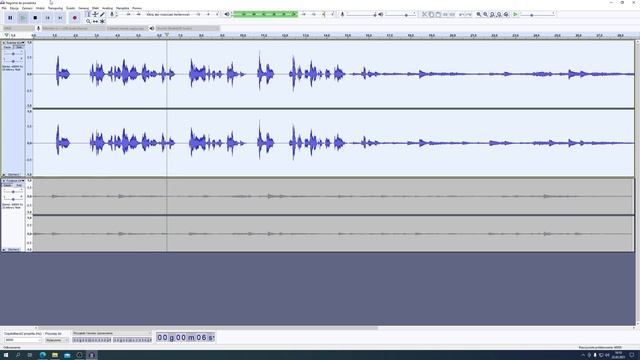Click the audio position time display
The height and width of the screenshot is (360, 640).
185,338
